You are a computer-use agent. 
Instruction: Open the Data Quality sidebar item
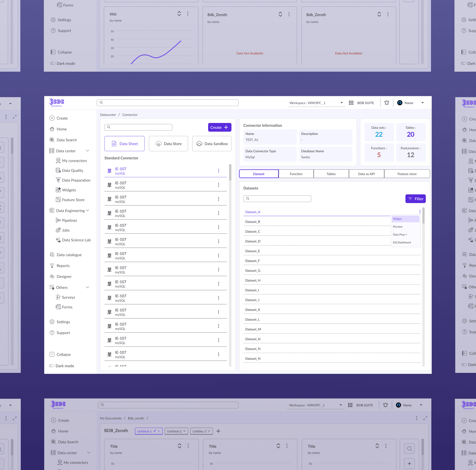tap(72, 170)
